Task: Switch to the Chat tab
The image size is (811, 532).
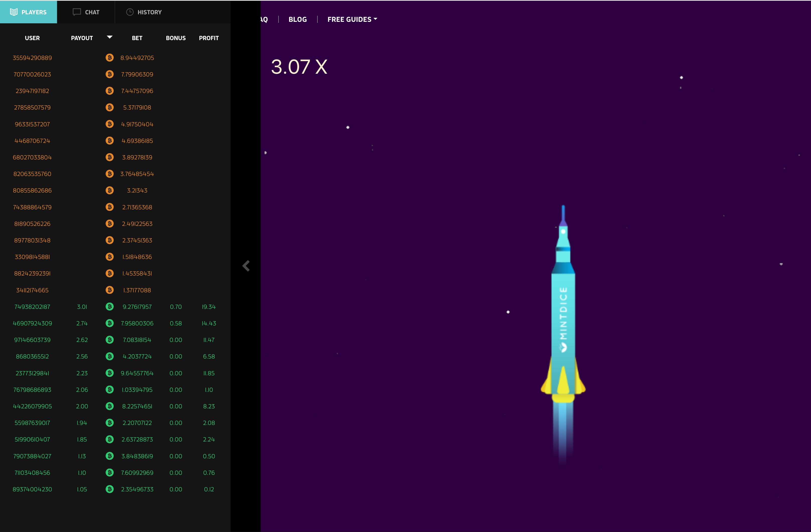Action: coord(86,12)
